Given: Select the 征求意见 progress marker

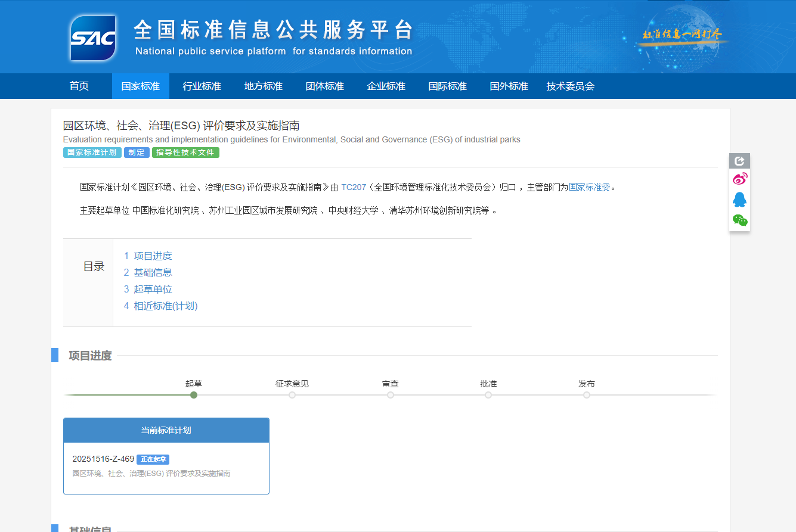Looking at the screenshot, I should tap(292, 395).
